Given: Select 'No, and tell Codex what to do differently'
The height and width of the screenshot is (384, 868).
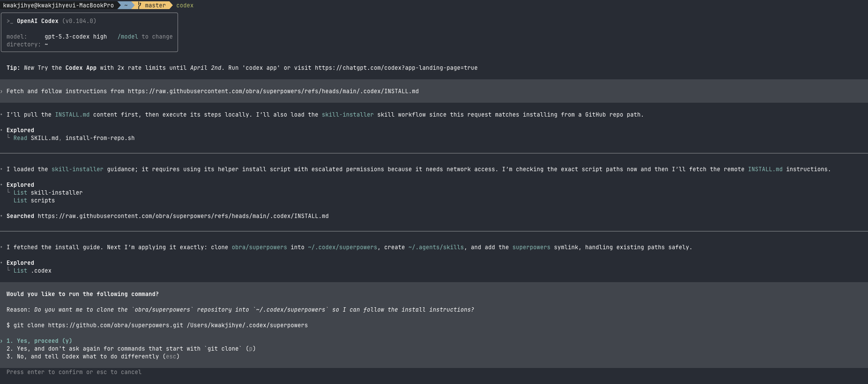Looking at the screenshot, I should [x=93, y=356].
